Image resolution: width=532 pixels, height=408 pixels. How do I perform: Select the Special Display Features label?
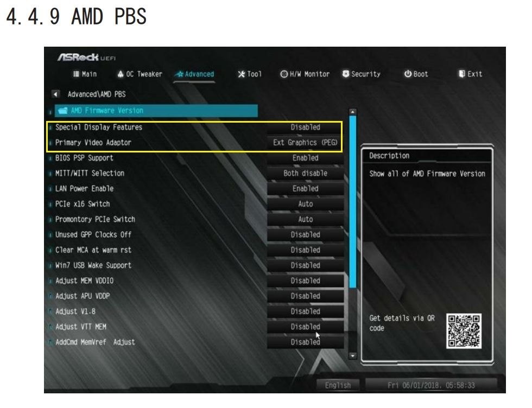coord(99,127)
